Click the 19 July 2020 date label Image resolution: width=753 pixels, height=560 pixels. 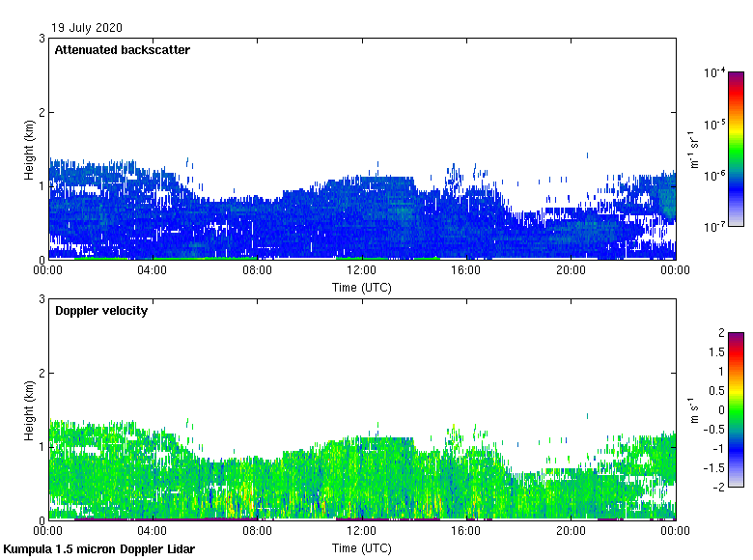[87, 28]
